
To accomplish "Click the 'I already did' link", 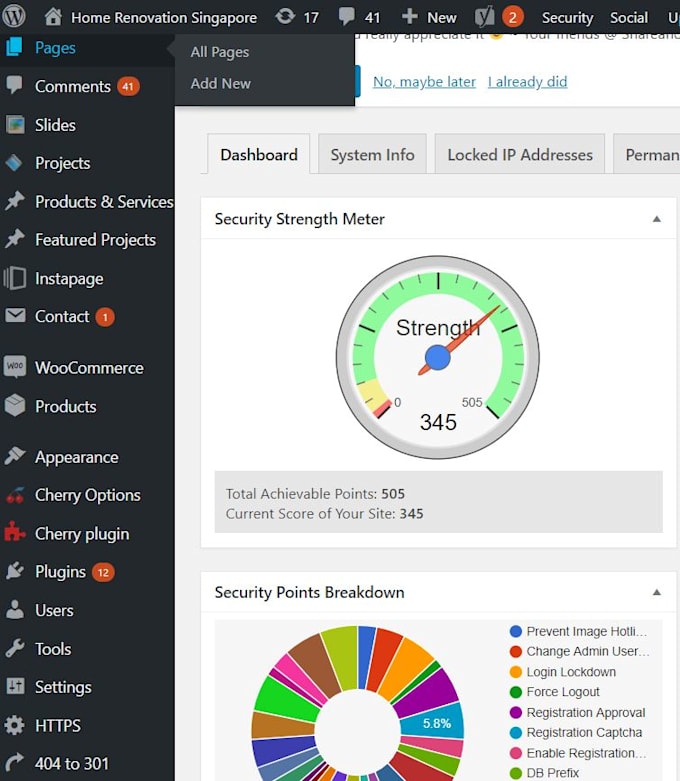I will coord(528,82).
